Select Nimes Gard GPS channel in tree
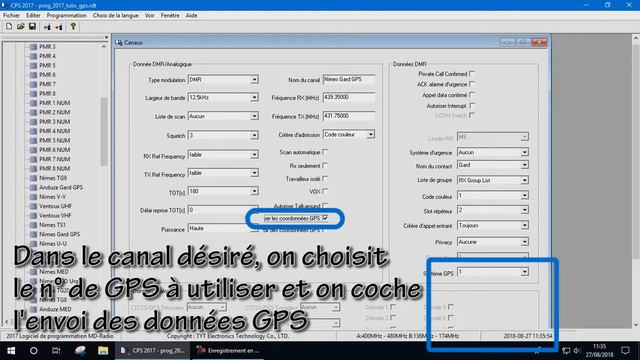This screenshot has width=640, height=360. click(x=60, y=234)
